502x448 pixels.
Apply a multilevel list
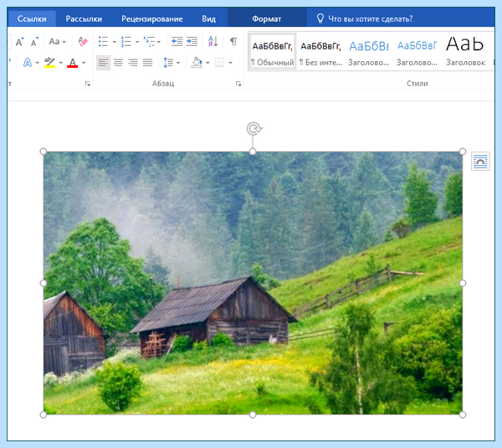tap(149, 42)
